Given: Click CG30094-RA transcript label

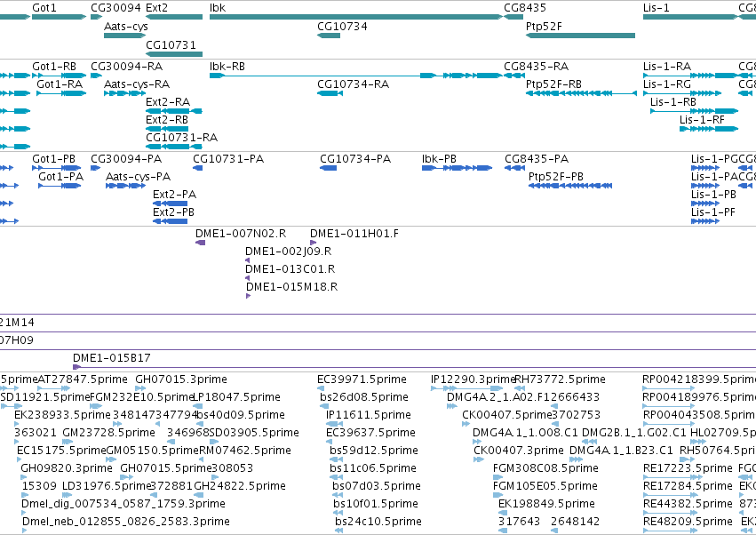Looking at the screenshot, I should click(x=126, y=67).
